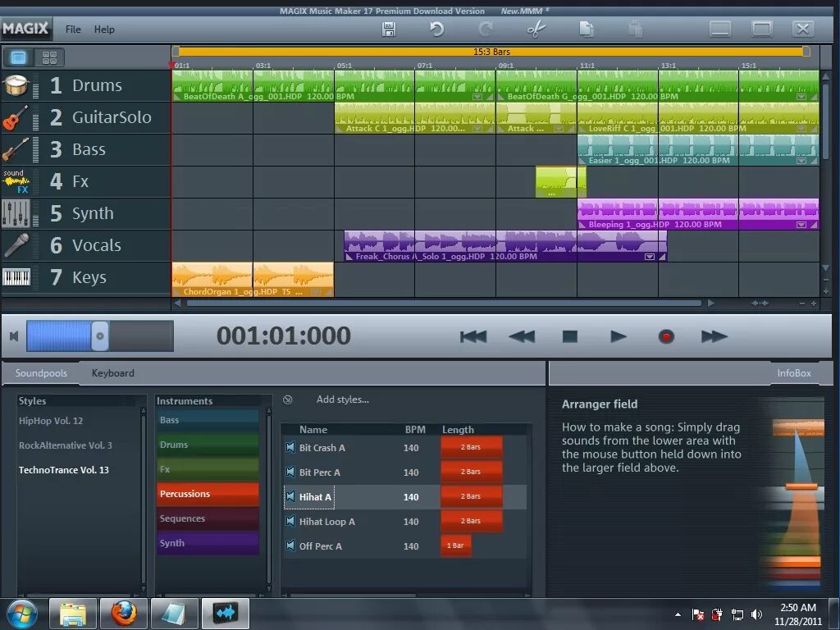Click the 09:1 timeline ruler marker
840x630 pixels.
coord(505,66)
